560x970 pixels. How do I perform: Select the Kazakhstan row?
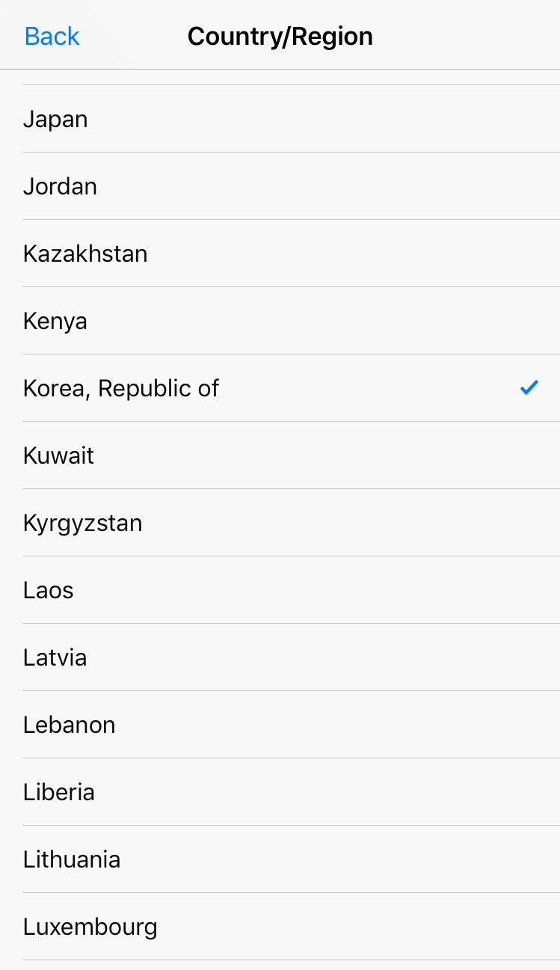[x=85, y=254]
